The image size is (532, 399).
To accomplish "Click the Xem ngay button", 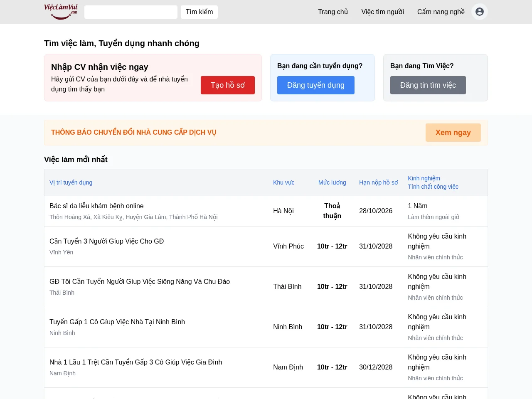I will [x=453, y=133].
